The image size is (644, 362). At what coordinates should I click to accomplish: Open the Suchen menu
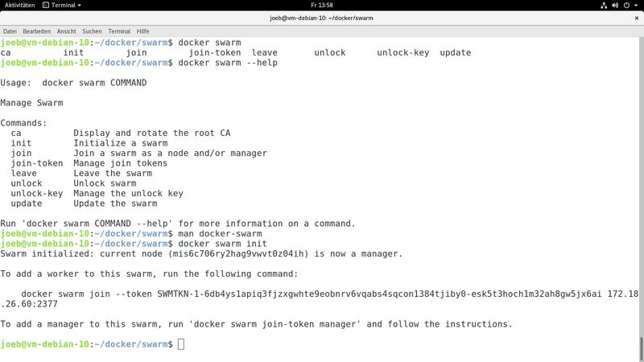93,30
